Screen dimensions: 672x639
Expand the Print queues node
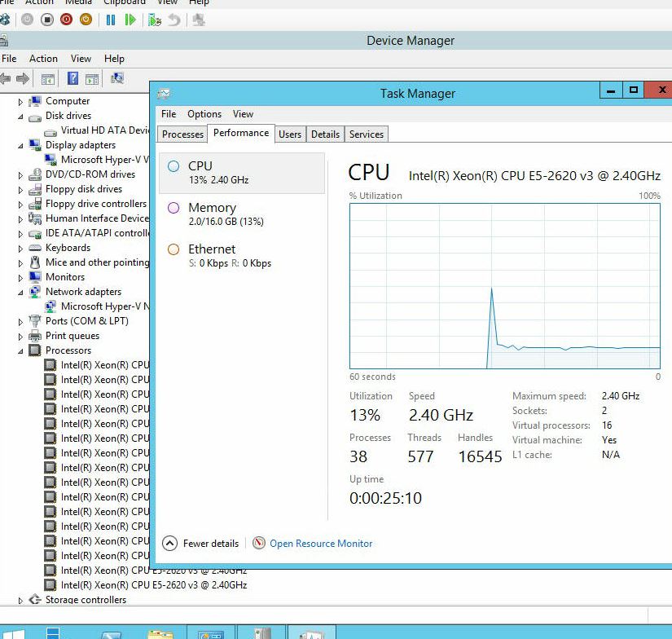point(20,337)
